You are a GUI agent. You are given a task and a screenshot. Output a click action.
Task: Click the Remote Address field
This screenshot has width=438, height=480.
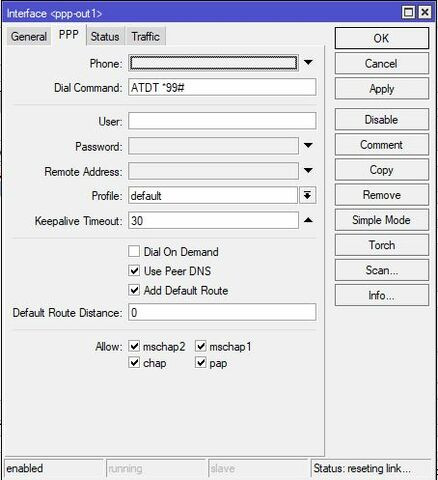pos(213,171)
